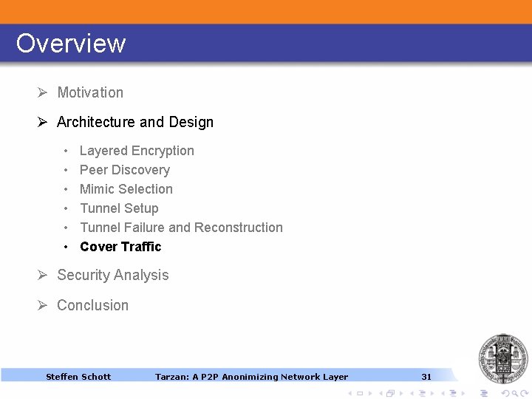This screenshot has width=532, height=399.
Task: Click footer title Tarzan: A P2P Anonimizing Network Layer
Action: [251, 377]
